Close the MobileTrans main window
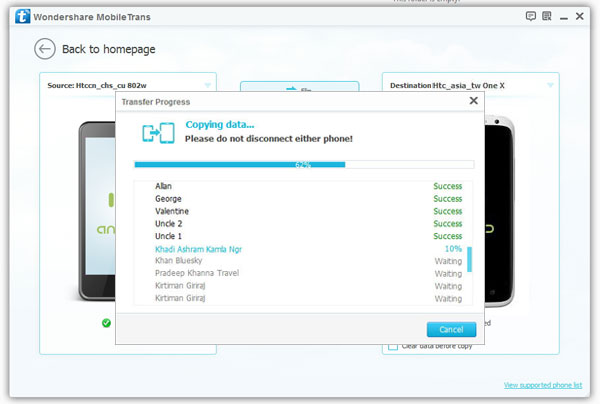This screenshot has height=404, width=600. (580, 16)
